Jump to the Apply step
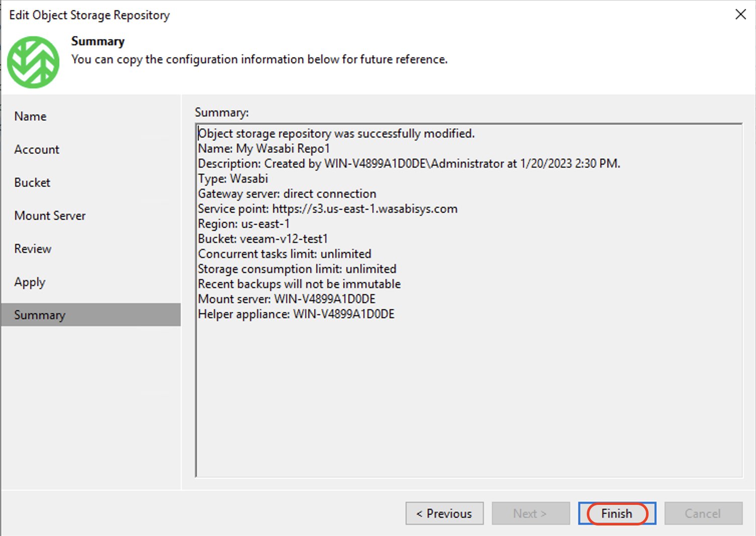This screenshot has height=536, width=756. pos(30,282)
